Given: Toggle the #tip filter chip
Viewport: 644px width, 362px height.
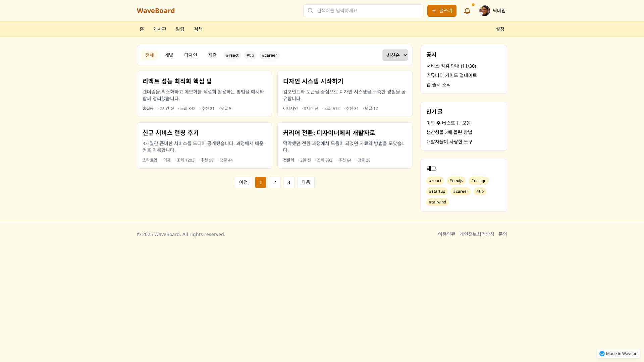Looking at the screenshot, I should coord(250,55).
